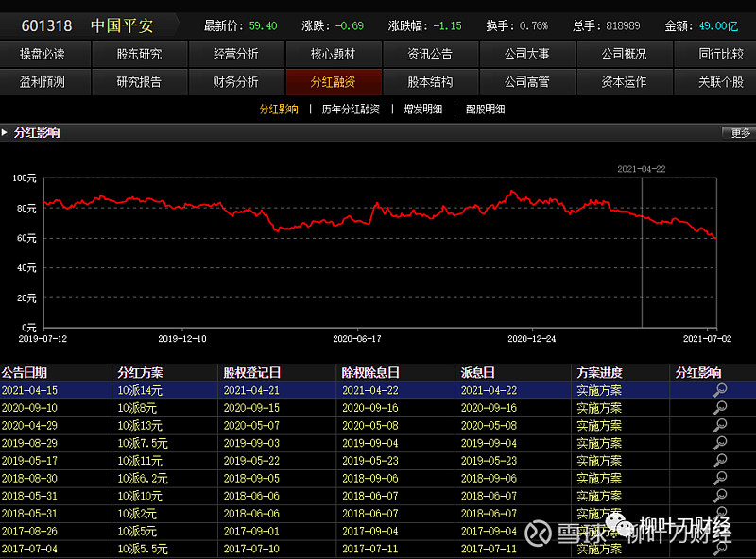This screenshot has width=756, height=559.
Task: Open 配股明细 sub-link
Action: click(485, 110)
